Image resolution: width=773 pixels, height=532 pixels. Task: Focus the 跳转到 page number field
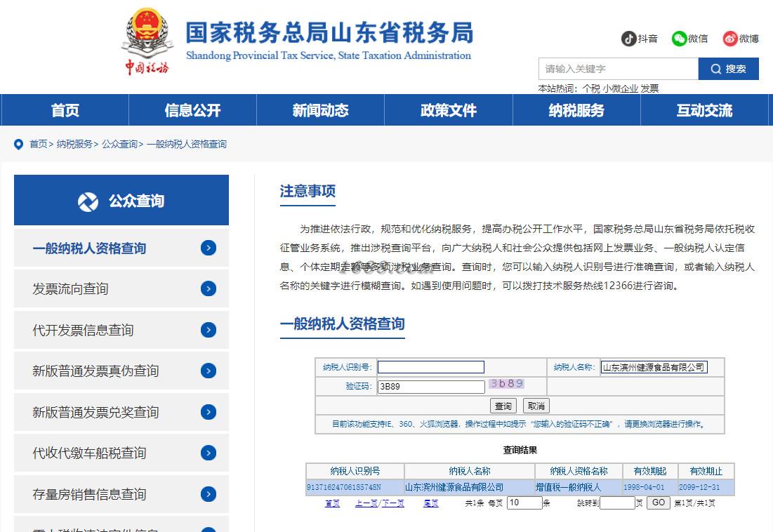pyautogui.click(x=617, y=503)
